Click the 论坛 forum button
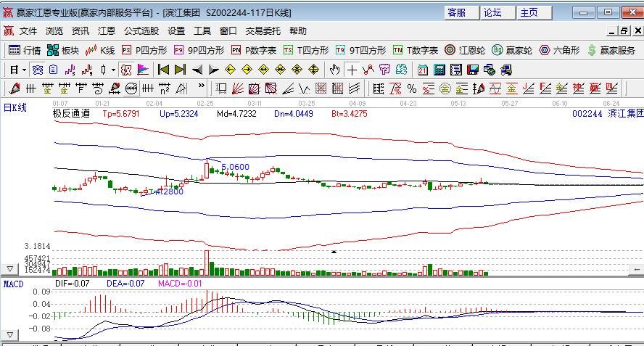 tap(498, 12)
